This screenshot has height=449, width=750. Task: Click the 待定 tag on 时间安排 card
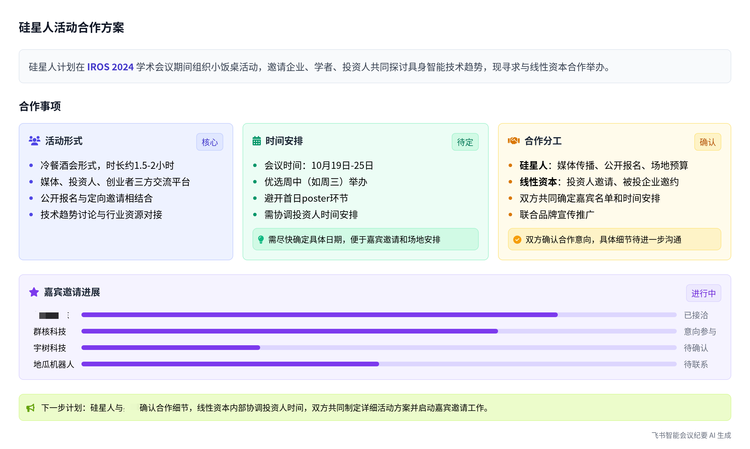coord(465,142)
